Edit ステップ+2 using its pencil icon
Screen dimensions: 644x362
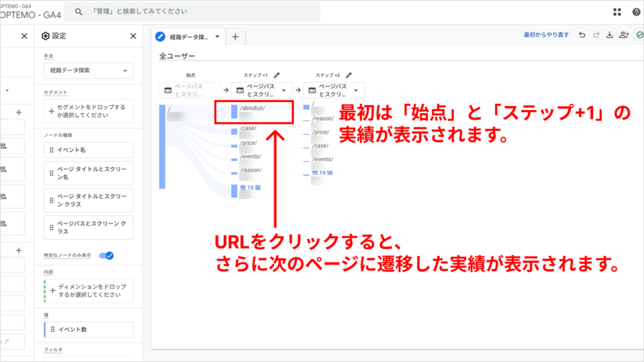click(x=348, y=75)
